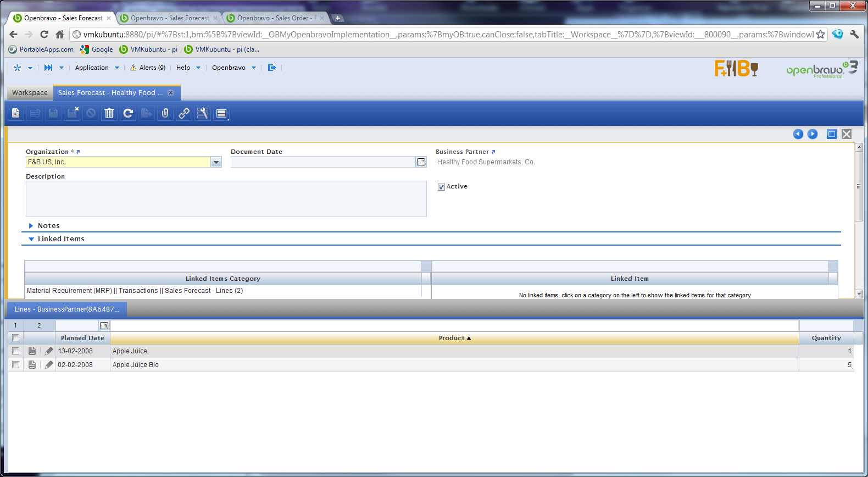Tick the checkbox for the Apple Juice row
This screenshot has height=477, width=868.
pyautogui.click(x=15, y=351)
